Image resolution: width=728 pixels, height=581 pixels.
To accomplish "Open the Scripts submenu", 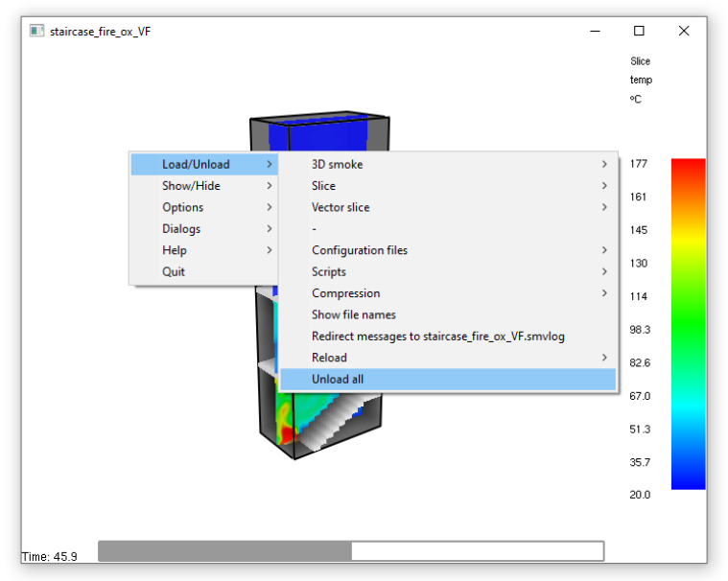I will pos(448,271).
